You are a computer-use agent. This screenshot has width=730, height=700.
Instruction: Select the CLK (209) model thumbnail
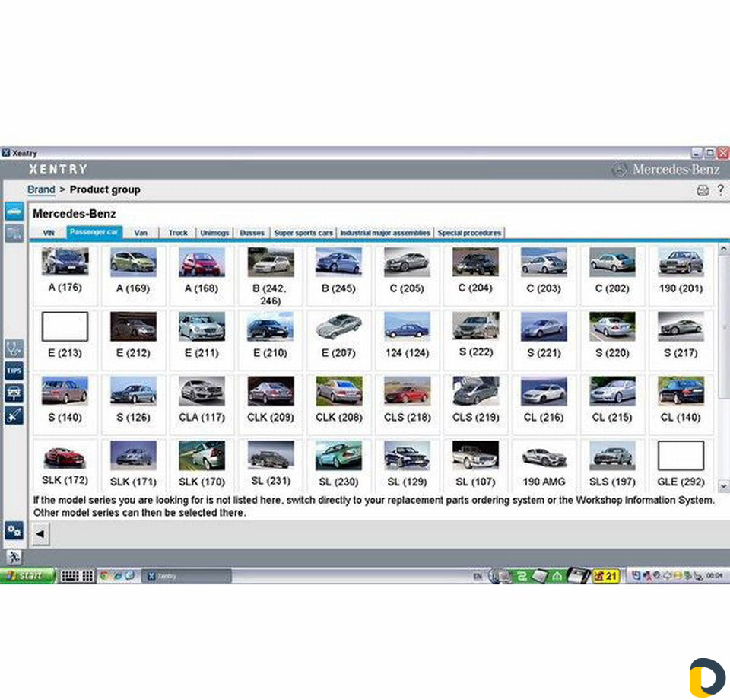(x=270, y=391)
